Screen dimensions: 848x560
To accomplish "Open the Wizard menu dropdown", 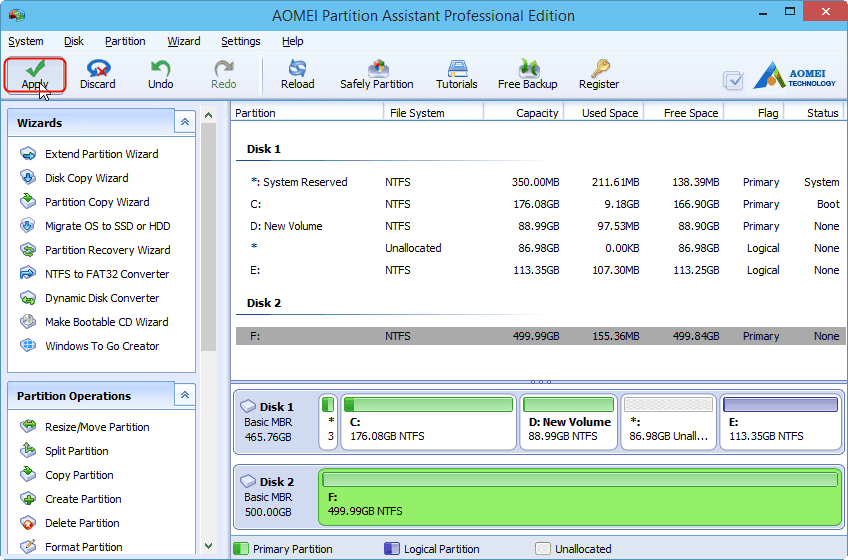I will (x=184, y=41).
